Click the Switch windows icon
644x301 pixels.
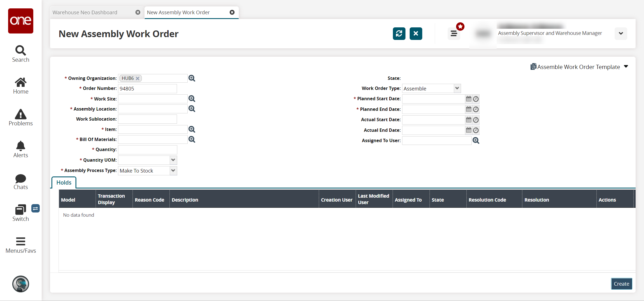click(21, 210)
